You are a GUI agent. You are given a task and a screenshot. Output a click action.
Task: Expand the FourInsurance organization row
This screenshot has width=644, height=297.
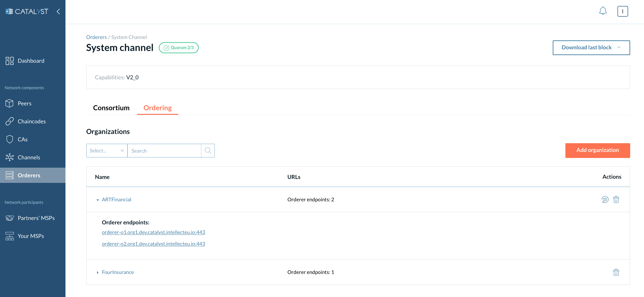[97, 272]
